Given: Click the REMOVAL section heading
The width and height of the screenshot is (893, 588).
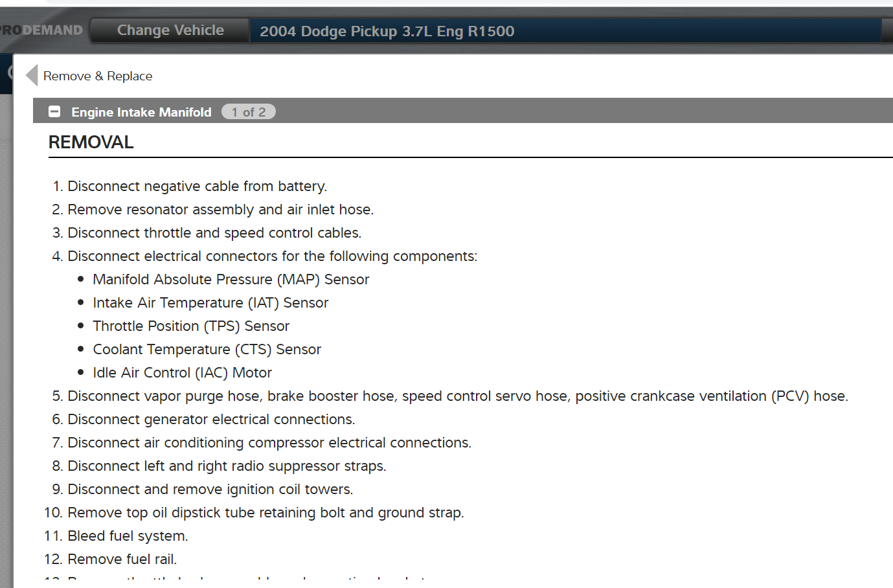Looking at the screenshot, I should (x=91, y=142).
